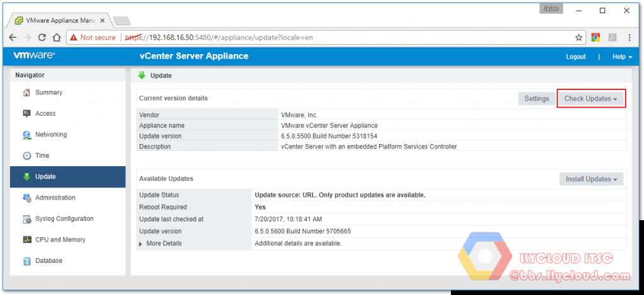The width and height of the screenshot is (644, 295).
Task: Select the Update navigator item
Action: click(68, 177)
